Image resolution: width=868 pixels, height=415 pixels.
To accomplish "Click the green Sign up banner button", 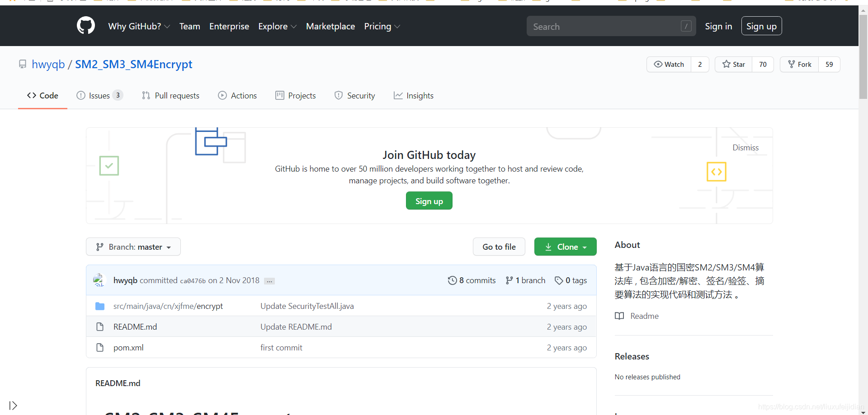I will (x=429, y=201).
